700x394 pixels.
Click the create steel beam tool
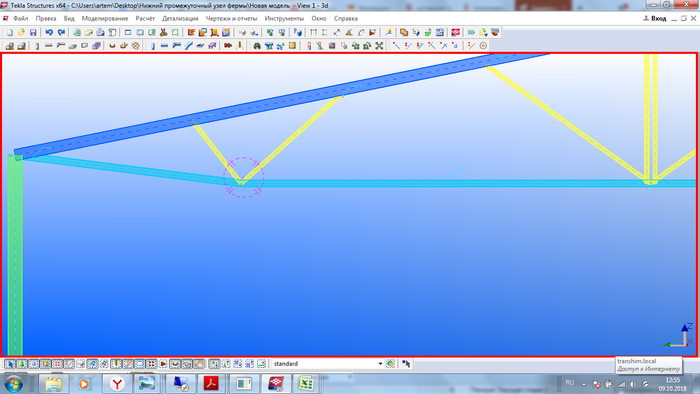tap(164, 46)
